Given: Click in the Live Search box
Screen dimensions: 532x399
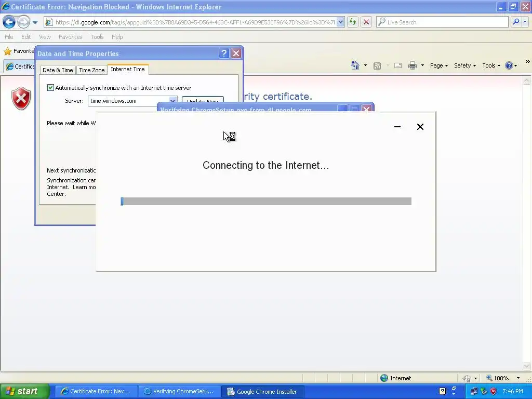Looking at the screenshot, I should point(442,22).
